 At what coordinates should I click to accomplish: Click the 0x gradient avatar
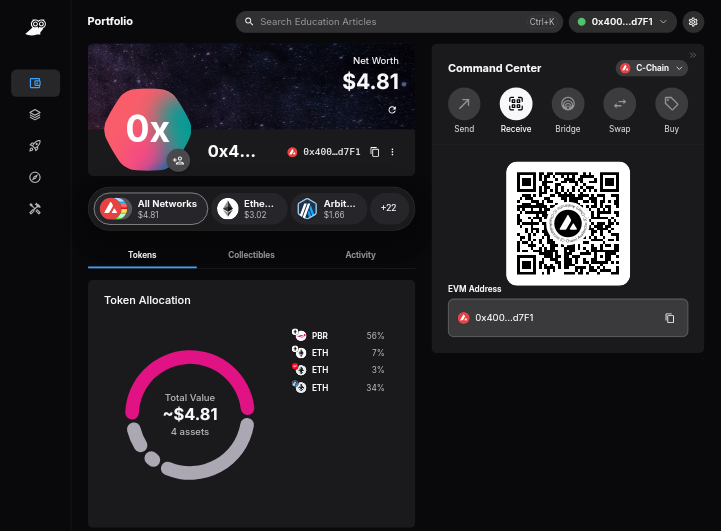click(x=147, y=130)
